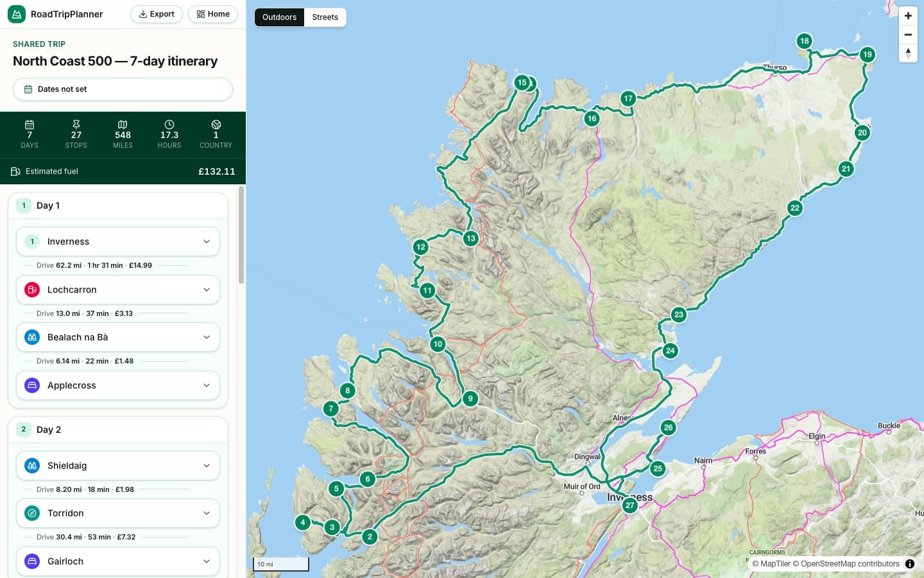Expand the Torridon stop chevron

207,513
